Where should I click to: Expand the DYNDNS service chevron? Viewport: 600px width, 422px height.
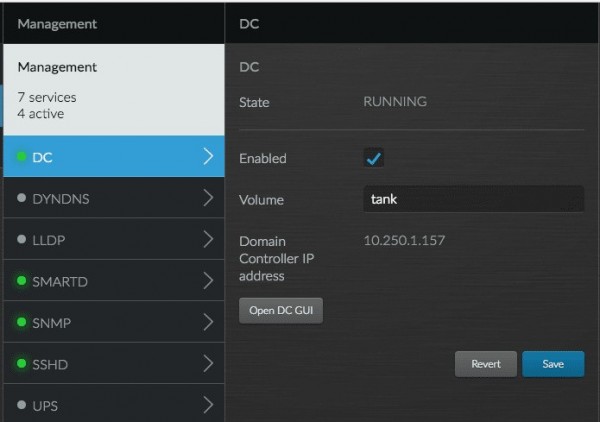(x=208, y=198)
